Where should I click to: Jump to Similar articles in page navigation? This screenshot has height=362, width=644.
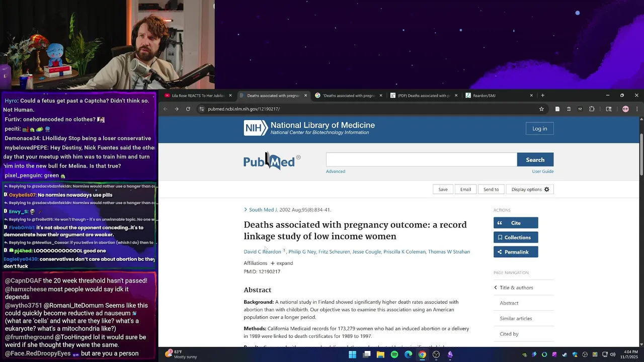coord(516,318)
